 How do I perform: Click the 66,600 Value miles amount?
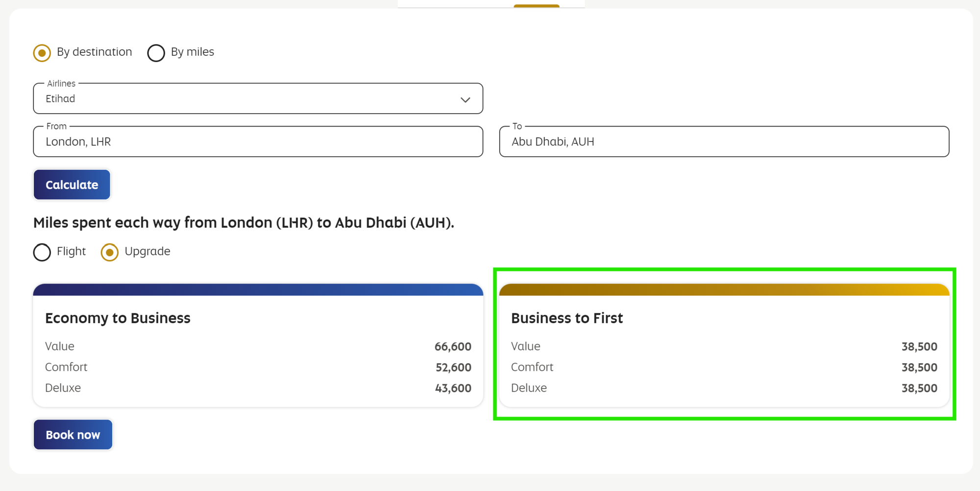tap(453, 347)
